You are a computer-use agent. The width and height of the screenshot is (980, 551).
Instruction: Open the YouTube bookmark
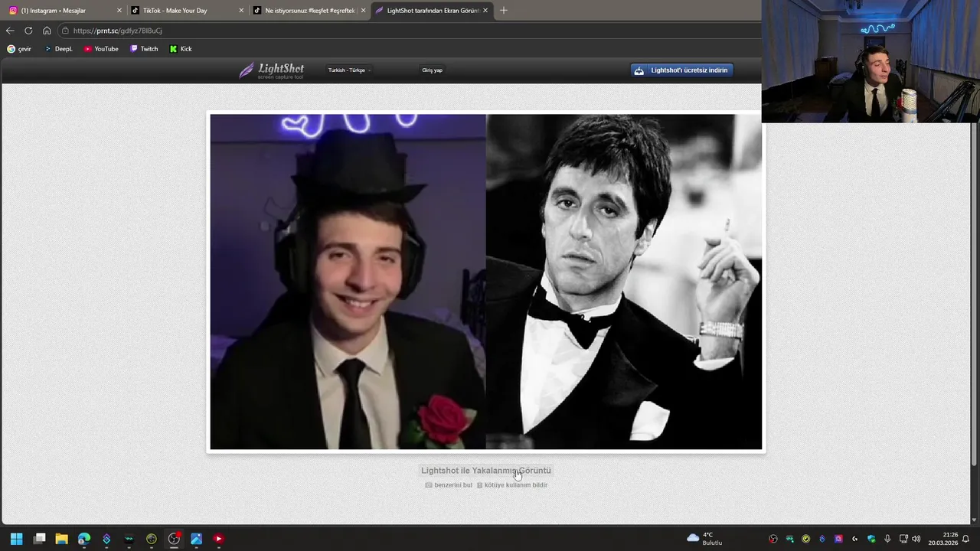[x=101, y=49]
